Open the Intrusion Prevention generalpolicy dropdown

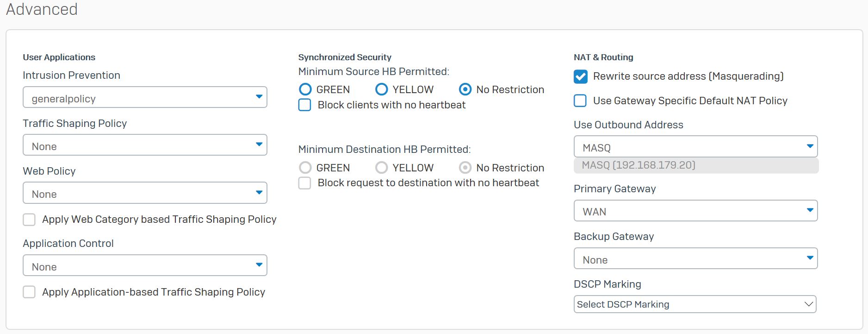click(x=145, y=97)
